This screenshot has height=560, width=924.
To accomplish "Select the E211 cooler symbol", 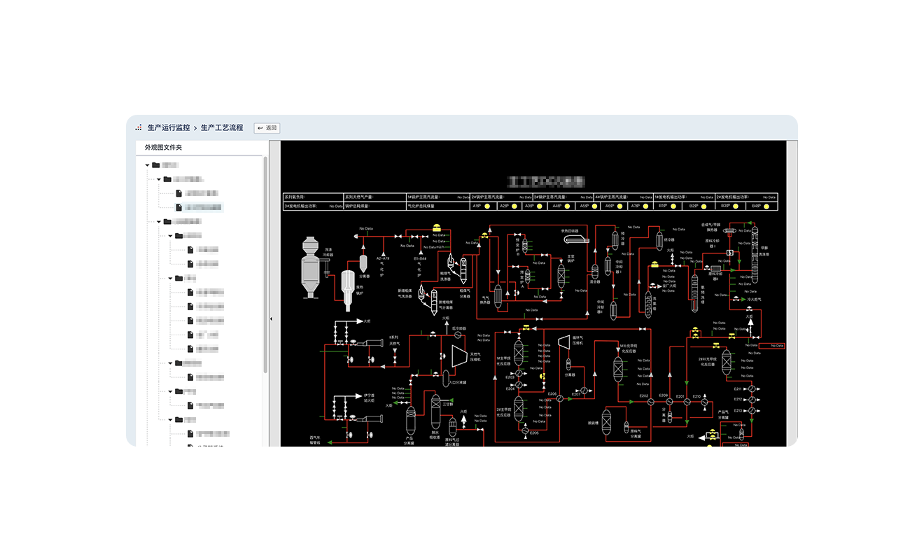I will click(751, 388).
